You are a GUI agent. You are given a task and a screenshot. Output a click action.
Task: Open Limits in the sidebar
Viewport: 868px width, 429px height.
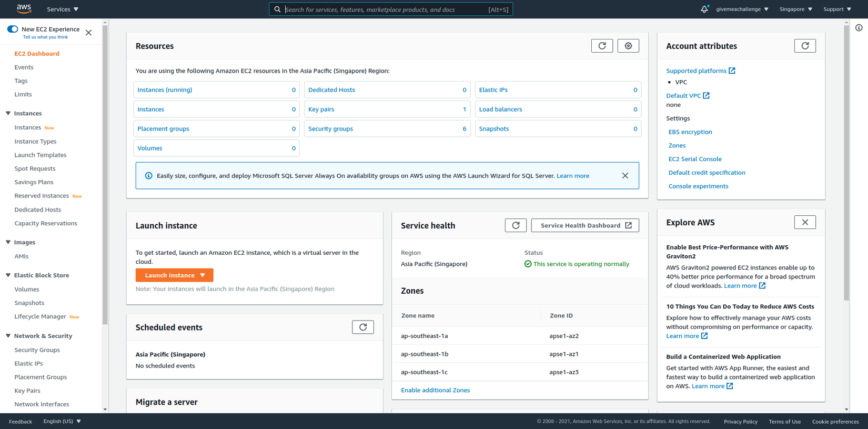[23, 94]
